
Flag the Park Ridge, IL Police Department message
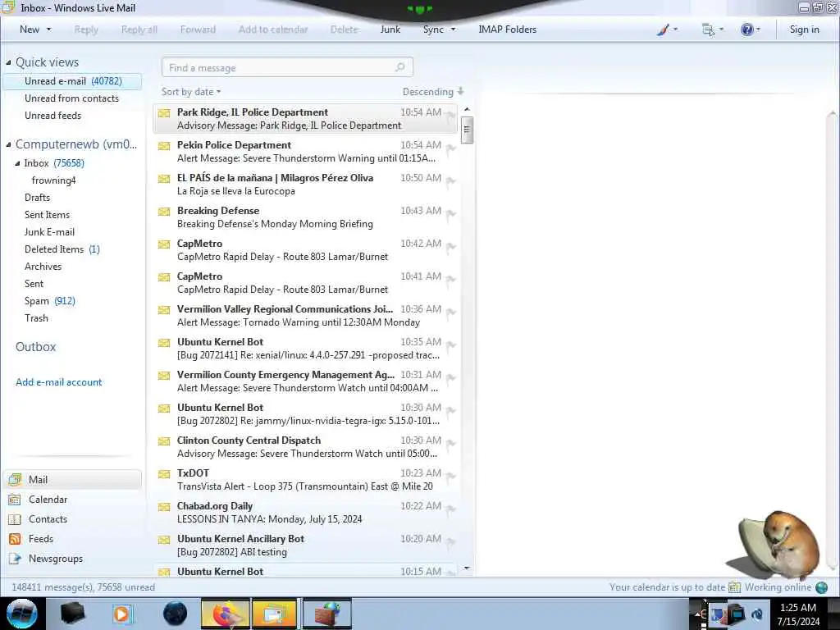[450, 115]
